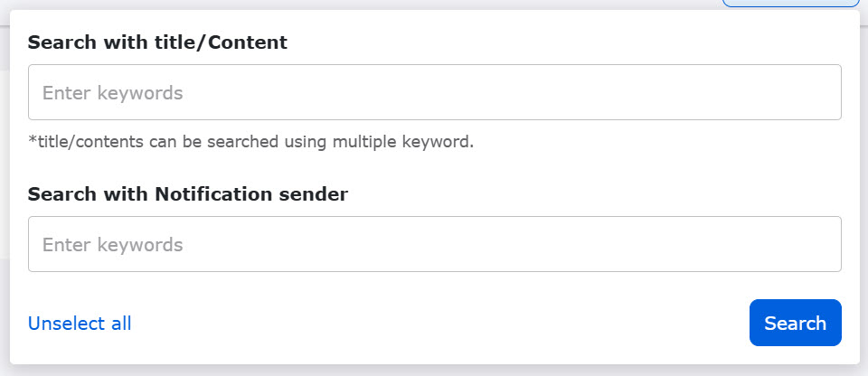Click the partially hidden button above the dialog
Image resolution: width=868 pixels, height=376 pixels.
(x=790, y=4)
